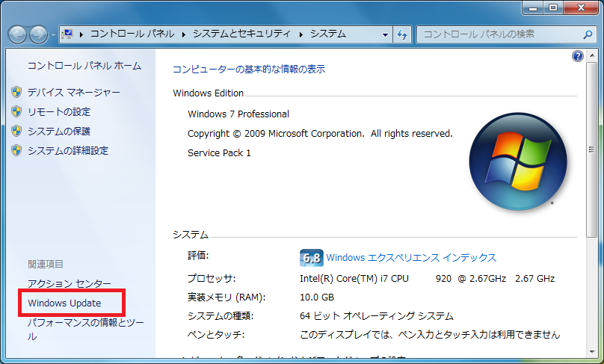This screenshot has width=604, height=364.
Task: Click the refresh button beside the address bar
Action: [x=402, y=34]
